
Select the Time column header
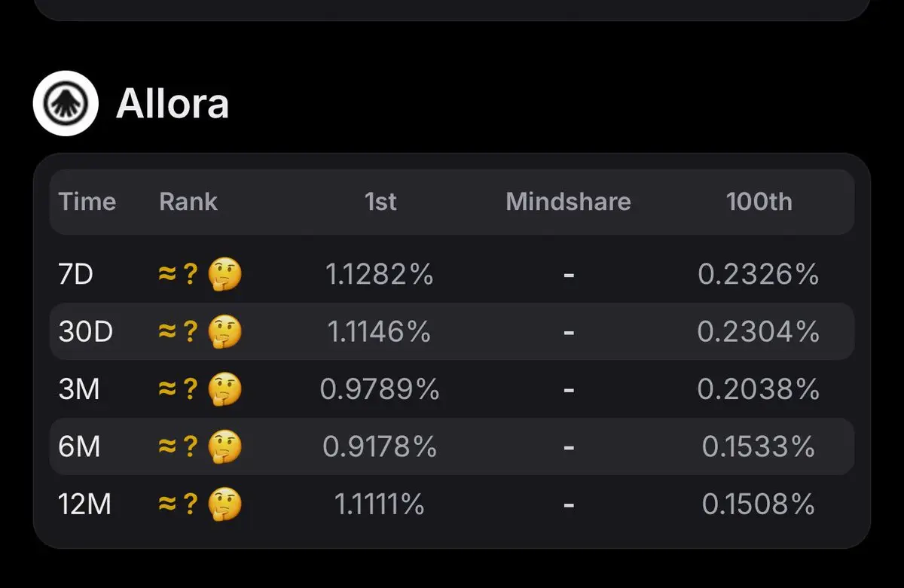click(87, 202)
